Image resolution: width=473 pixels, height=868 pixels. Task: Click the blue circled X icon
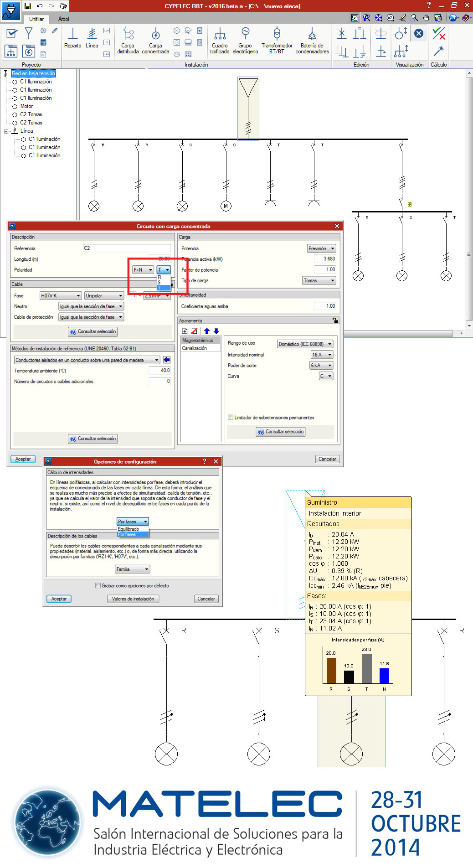coord(419,33)
